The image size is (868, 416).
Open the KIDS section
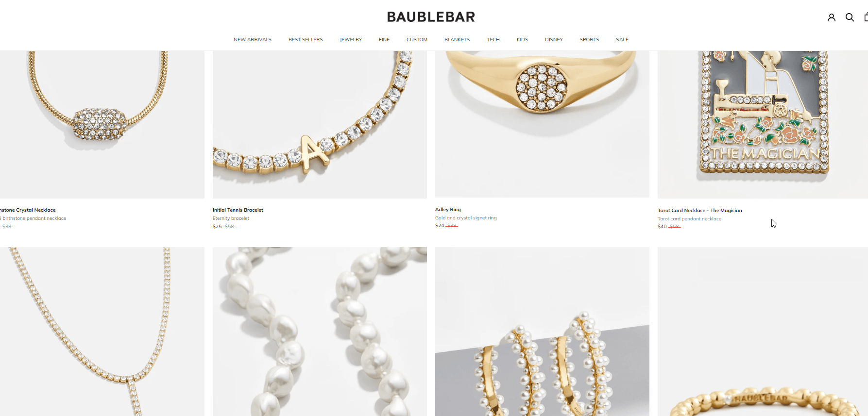(522, 40)
